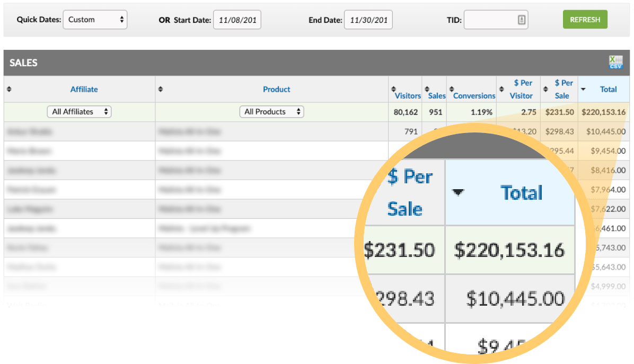Click sort arrows above Visitors header
634x364 pixels.
click(393, 88)
